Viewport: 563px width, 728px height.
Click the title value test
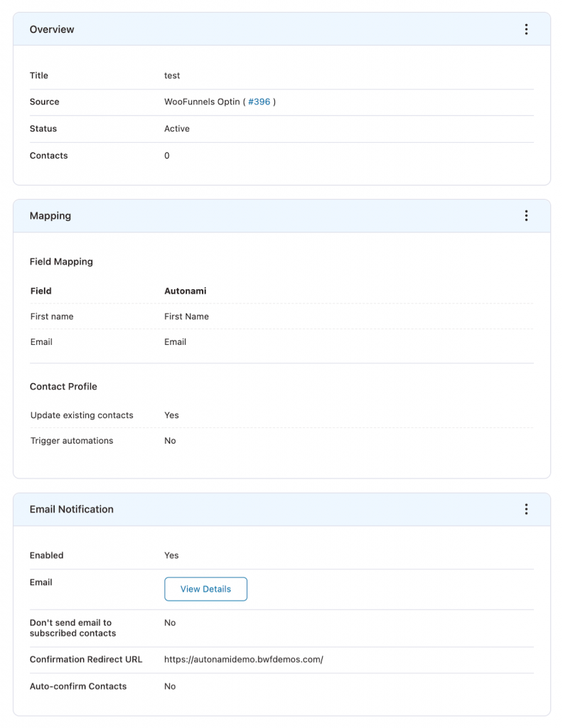172,75
